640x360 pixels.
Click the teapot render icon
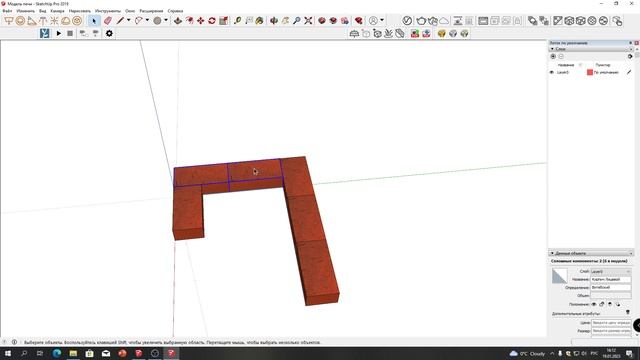point(421,20)
